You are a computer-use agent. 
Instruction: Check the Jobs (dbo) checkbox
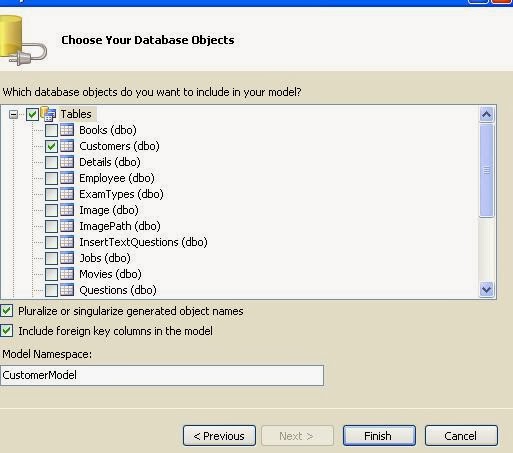pos(51,258)
